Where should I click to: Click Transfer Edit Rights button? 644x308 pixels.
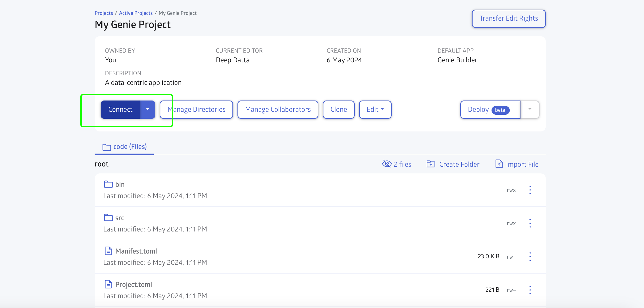point(509,18)
